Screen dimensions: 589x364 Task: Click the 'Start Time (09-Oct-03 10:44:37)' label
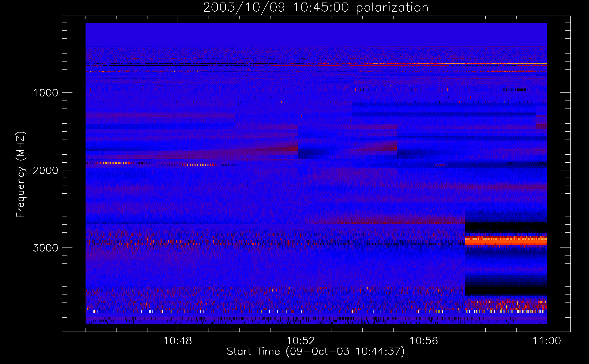coord(316,352)
